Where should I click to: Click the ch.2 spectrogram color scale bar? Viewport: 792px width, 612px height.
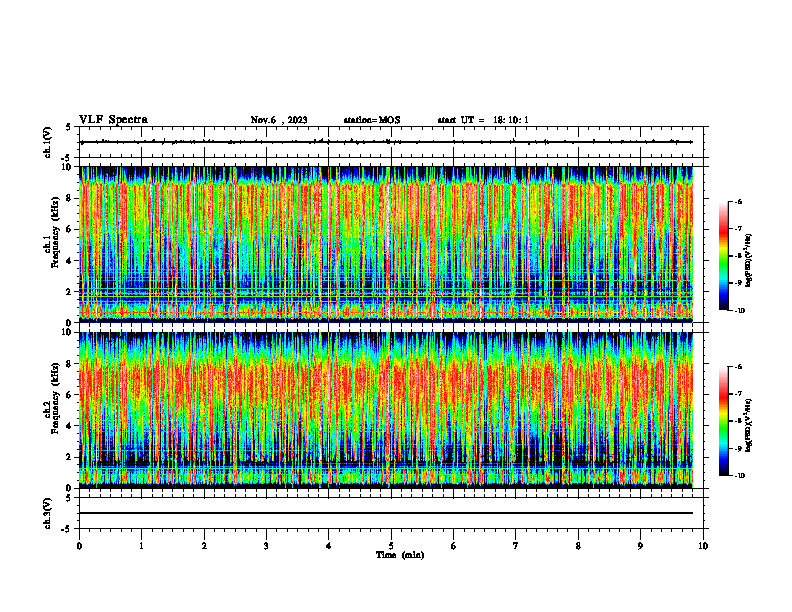(x=724, y=421)
